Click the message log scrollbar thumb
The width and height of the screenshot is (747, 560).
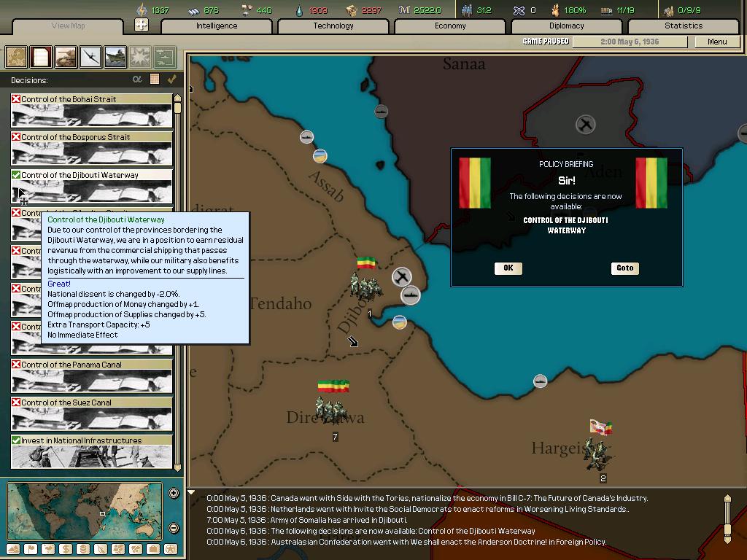727,529
